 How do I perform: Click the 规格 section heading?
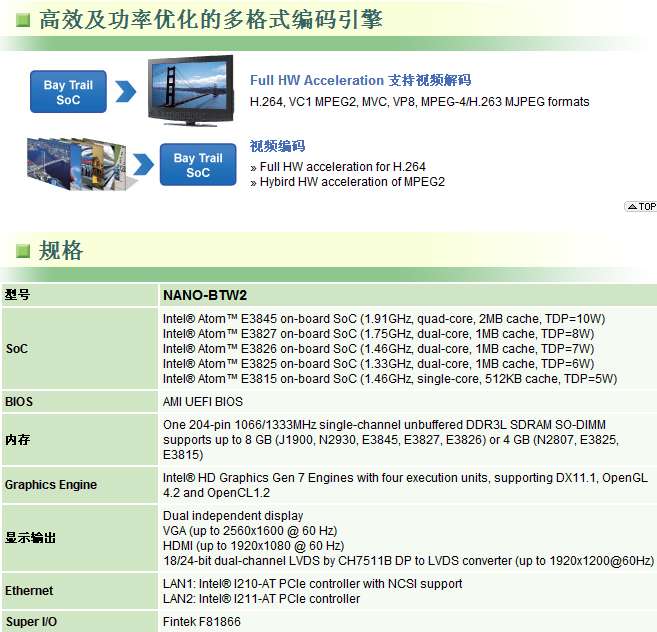(61, 251)
